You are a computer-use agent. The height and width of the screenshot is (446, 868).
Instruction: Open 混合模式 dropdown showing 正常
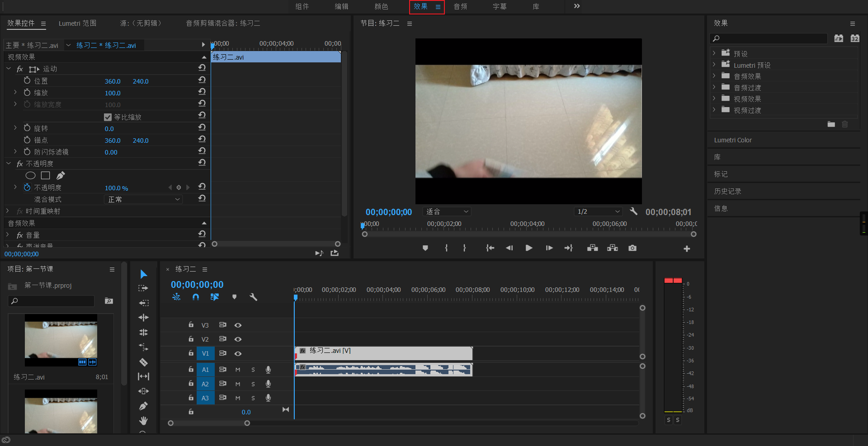click(143, 199)
